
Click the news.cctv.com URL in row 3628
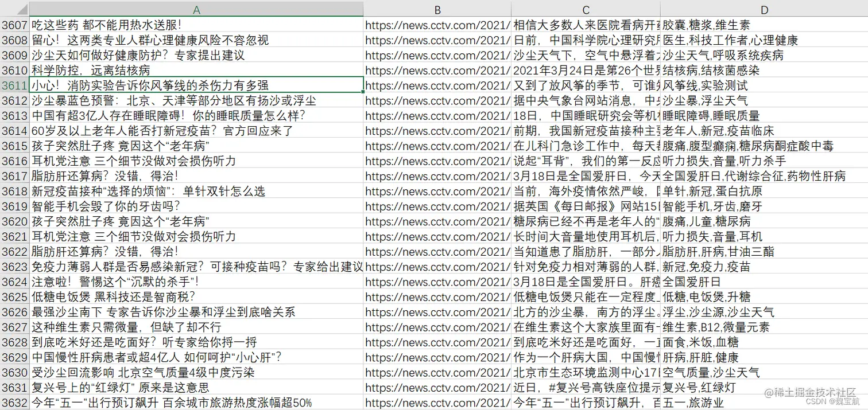tap(437, 342)
